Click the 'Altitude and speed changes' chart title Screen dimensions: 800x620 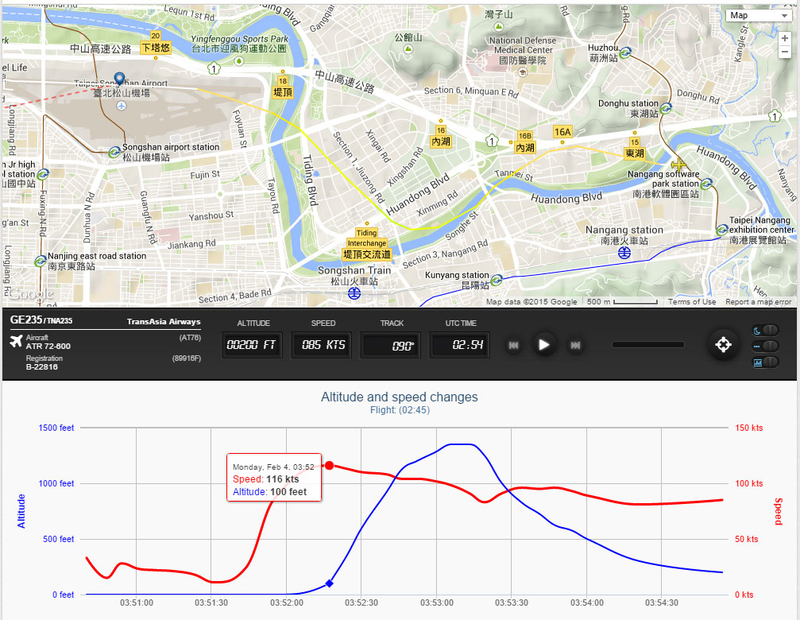point(399,396)
